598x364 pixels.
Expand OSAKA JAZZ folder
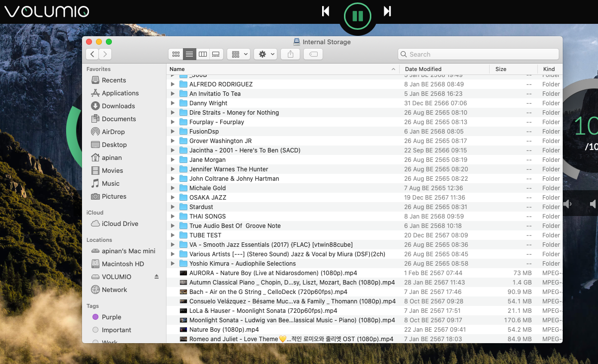(172, 198)
